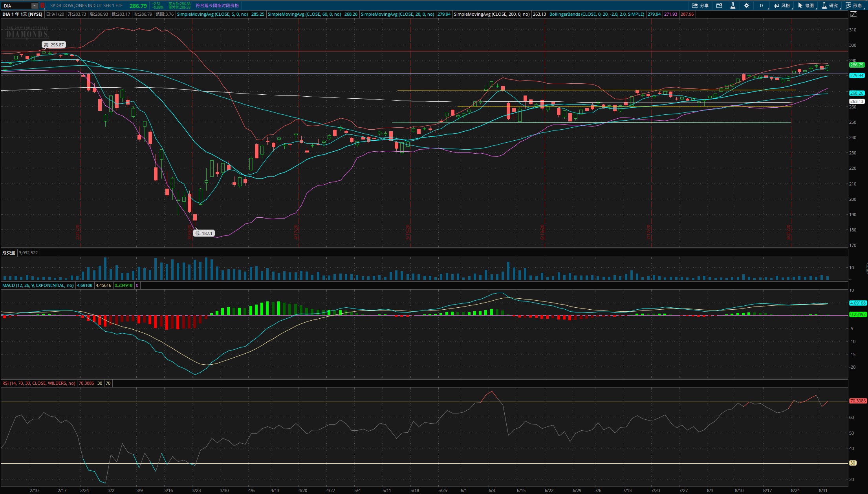The image size is (868, 494).
Task: Click the DIA symbol input field
Action: click(x=16, y=6)
